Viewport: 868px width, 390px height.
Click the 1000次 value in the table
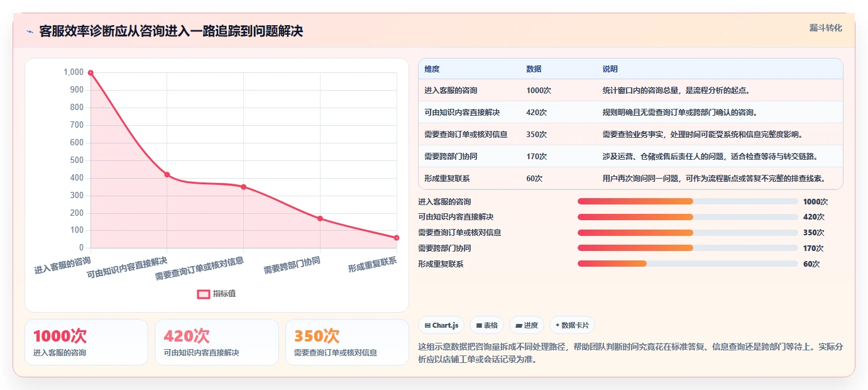click(x=539, y=91)
